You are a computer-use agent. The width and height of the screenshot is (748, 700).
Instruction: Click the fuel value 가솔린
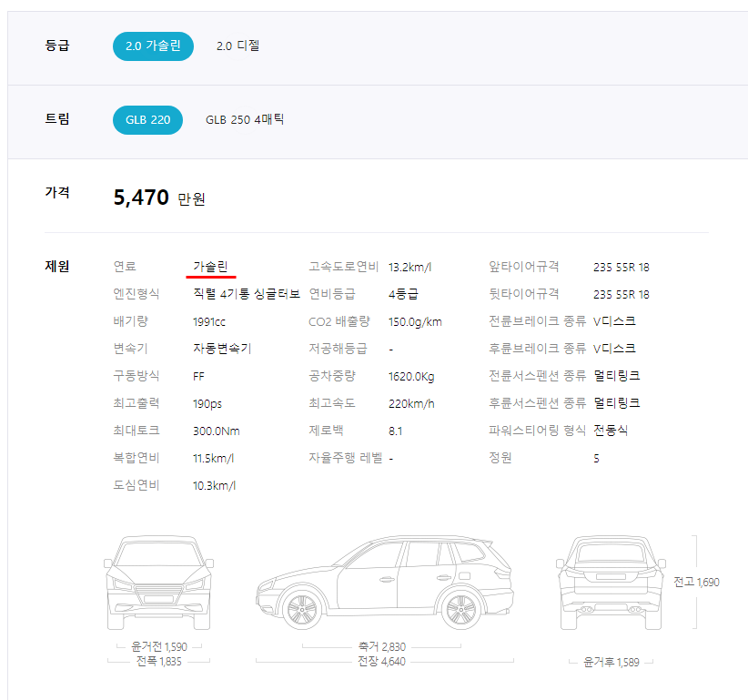[x=210, y=267]
